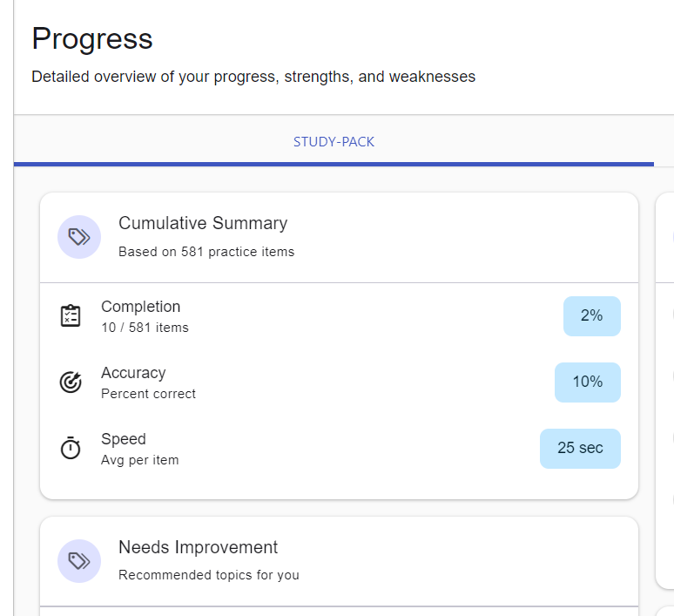Click the Speed row label
Viewport: 674px width, 616px height.
coord(124,439)
